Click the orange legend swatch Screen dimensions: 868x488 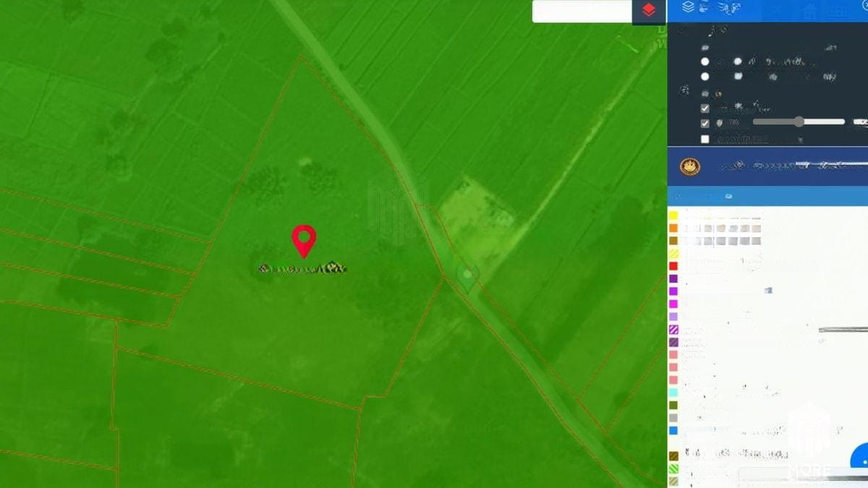[x=673, y=228]
